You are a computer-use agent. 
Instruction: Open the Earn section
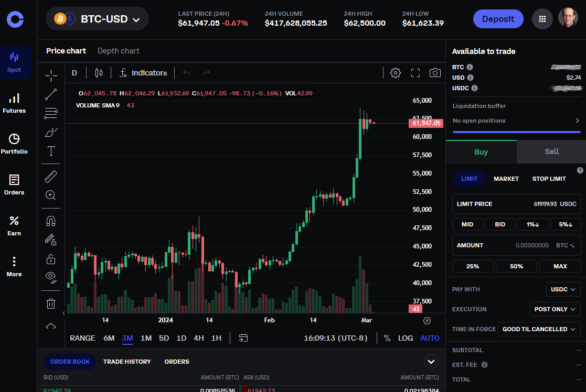click(14, 226)
